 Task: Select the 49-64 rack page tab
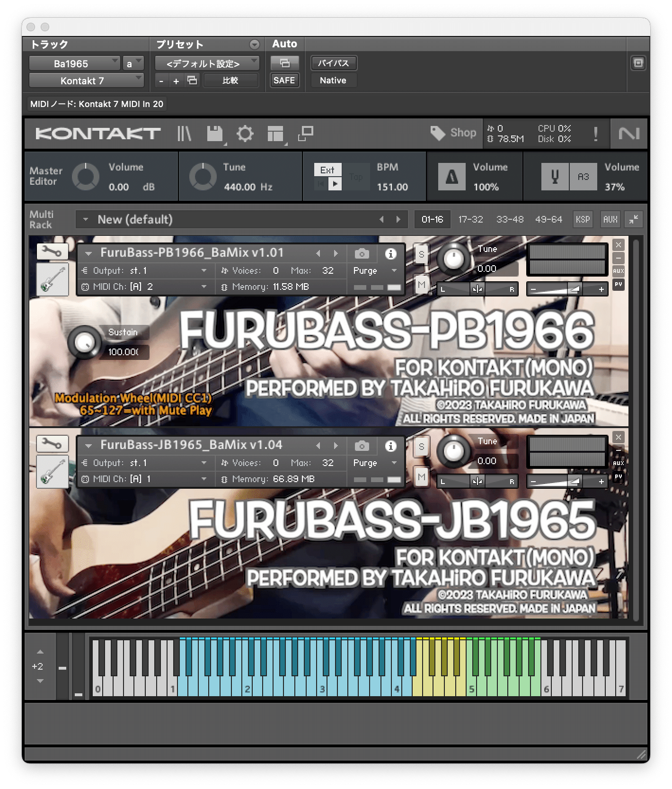click(548, 220)
